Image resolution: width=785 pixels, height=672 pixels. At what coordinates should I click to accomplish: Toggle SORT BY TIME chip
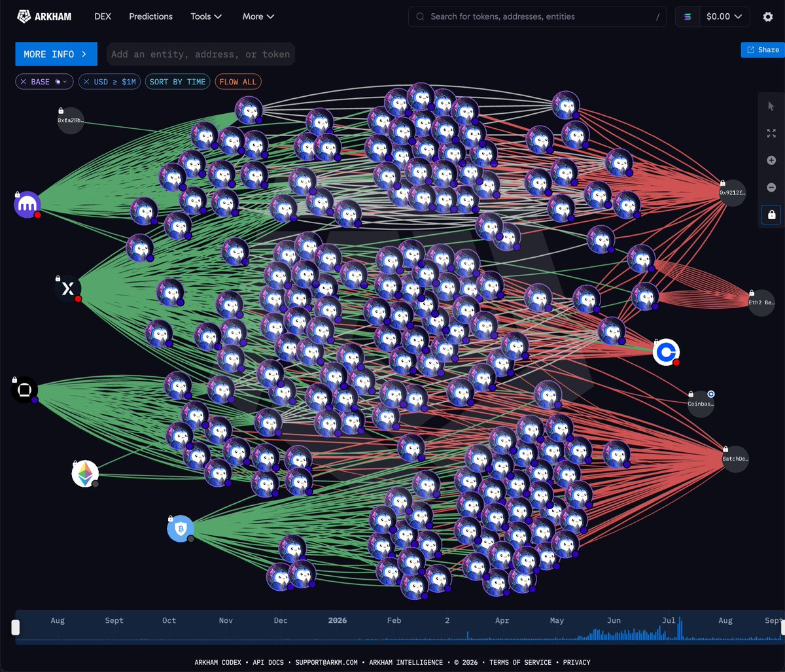click(x=177, y=82)
